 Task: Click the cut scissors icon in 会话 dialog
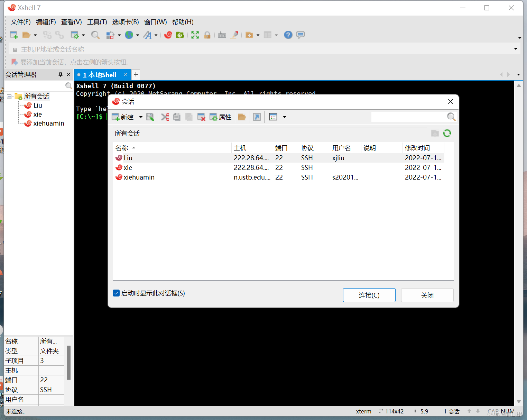click(x=165, y=117)
